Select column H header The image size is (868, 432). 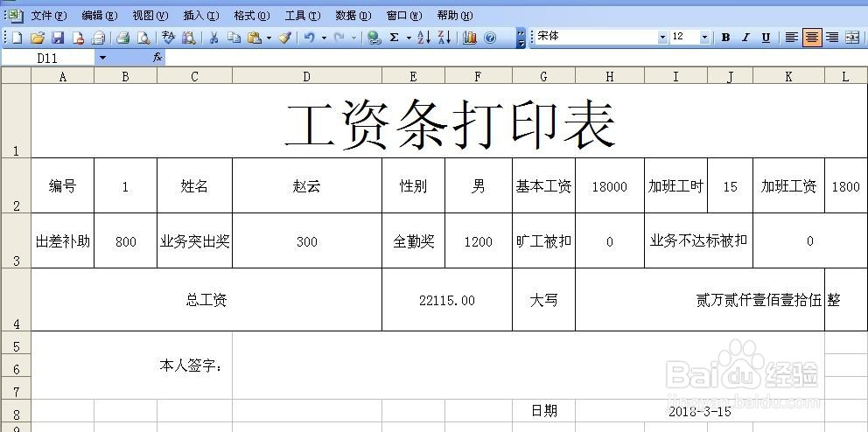pyautogui.click(x=610, y=76)
